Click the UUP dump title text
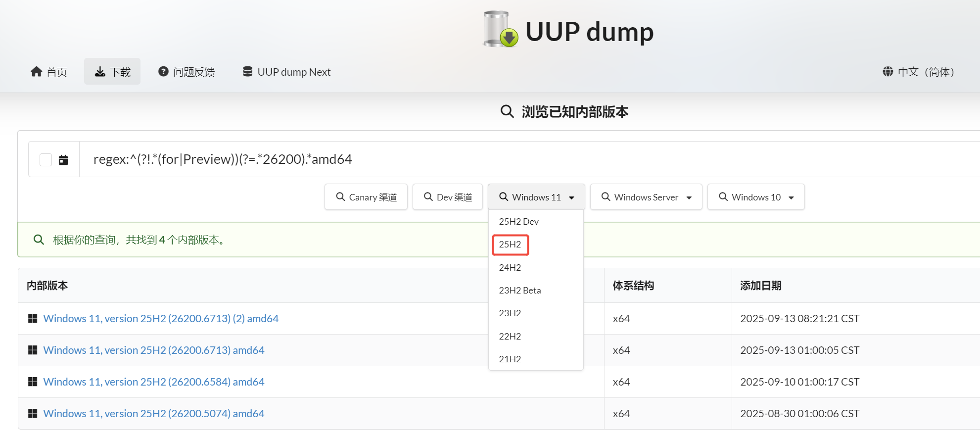The height and width of the screenshot is (438, 980). pyautogui.click(x=589, y=32)
